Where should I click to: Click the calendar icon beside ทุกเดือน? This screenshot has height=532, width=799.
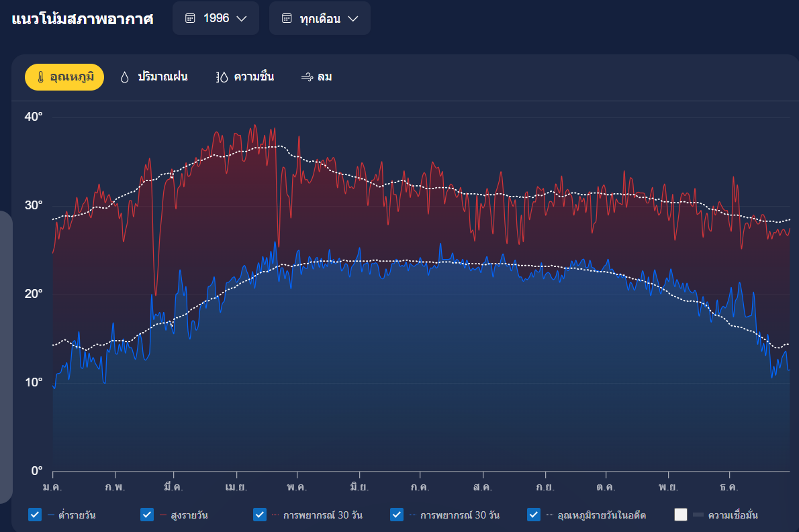287,18
